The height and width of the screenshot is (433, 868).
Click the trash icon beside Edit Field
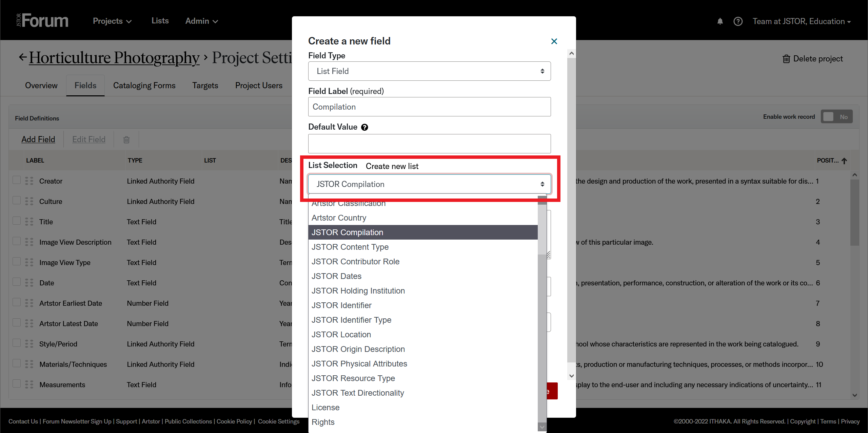pyautogui.click(x=126, y=139)
